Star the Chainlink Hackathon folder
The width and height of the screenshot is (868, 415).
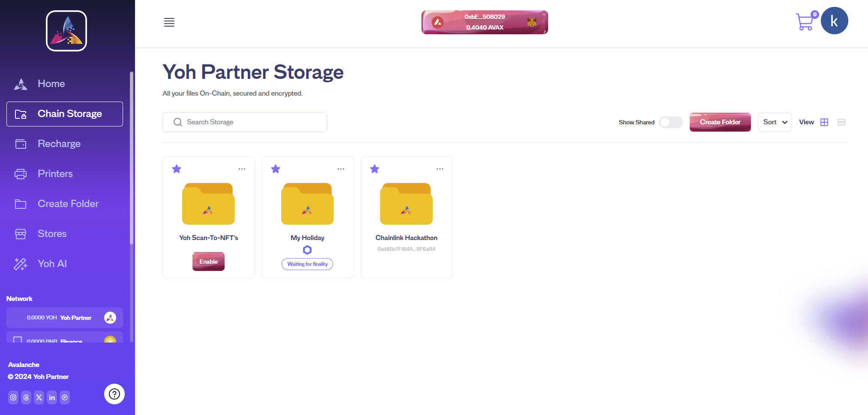point(375,169)
